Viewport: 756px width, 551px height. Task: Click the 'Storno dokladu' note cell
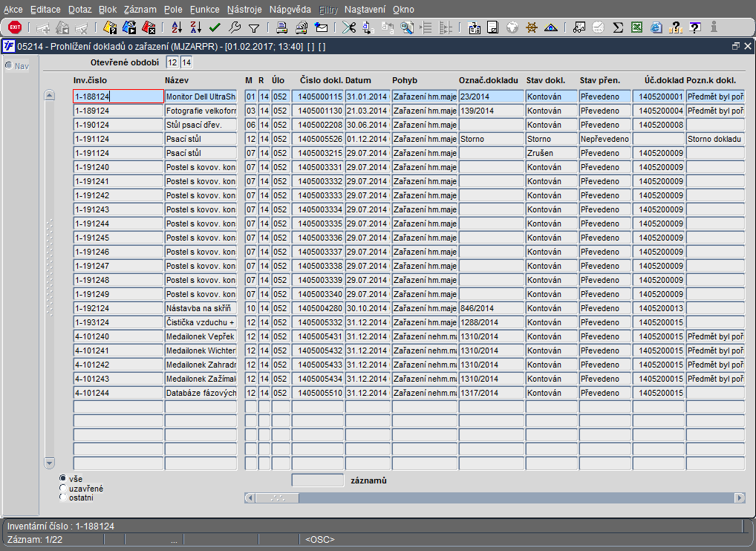coord(715,139)
